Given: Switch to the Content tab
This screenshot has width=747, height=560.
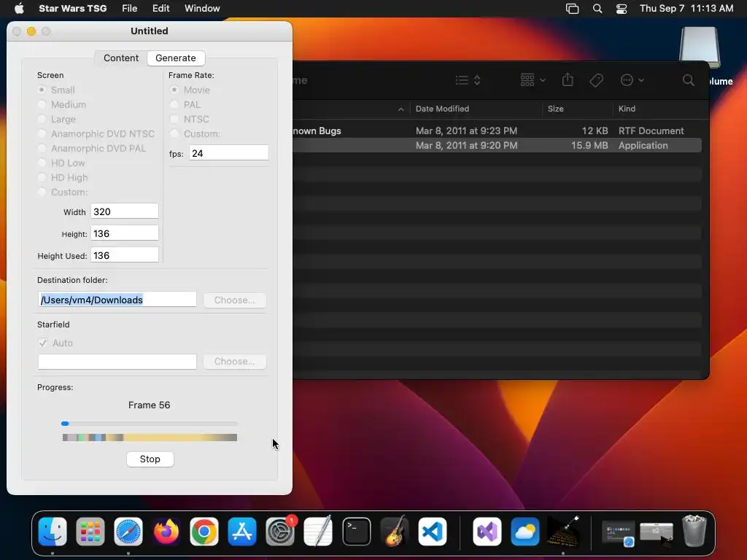Looking at the screenshot, I should click(x=121, y=58).
